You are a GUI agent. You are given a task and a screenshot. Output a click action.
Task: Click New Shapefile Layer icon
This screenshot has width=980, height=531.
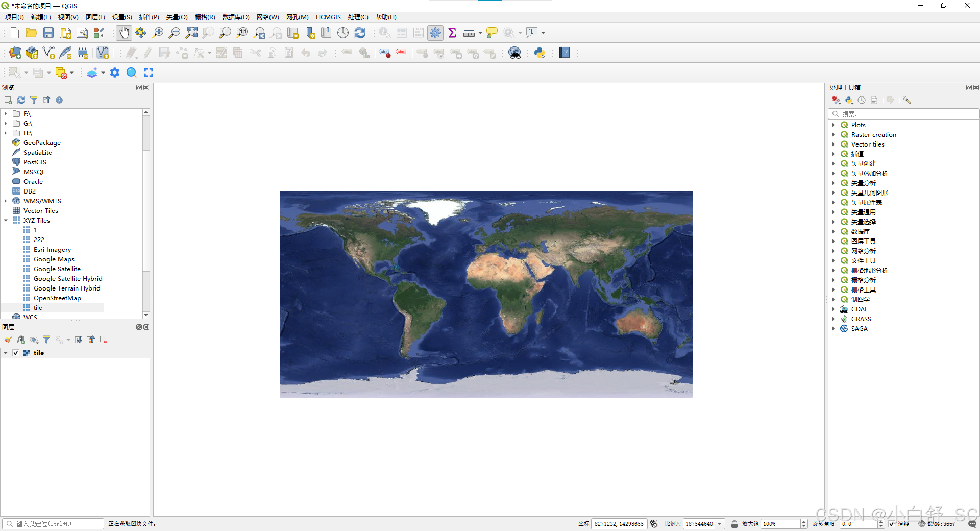point(49,53)
